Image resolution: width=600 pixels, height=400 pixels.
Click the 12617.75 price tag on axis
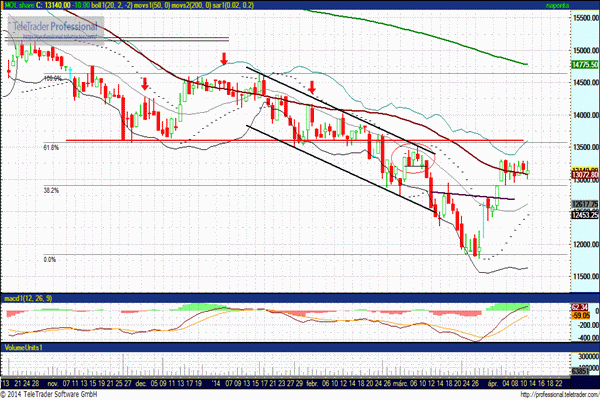click(x=585, y=204)
